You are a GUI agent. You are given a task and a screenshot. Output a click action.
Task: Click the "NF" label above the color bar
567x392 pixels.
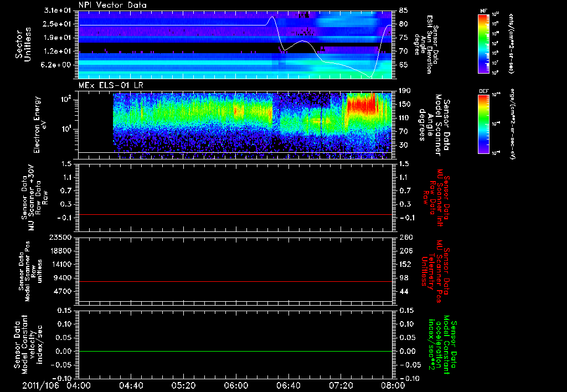click(x=483, y=11)
